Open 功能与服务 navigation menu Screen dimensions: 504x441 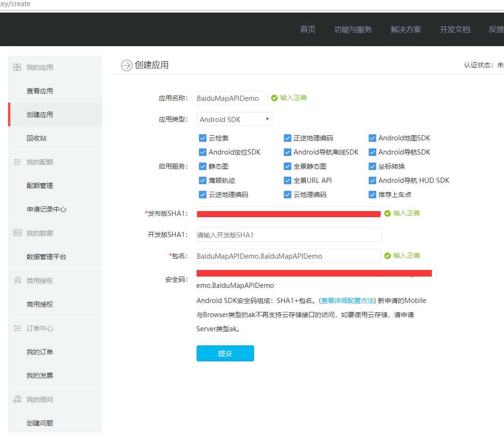(x=353, y=29)
